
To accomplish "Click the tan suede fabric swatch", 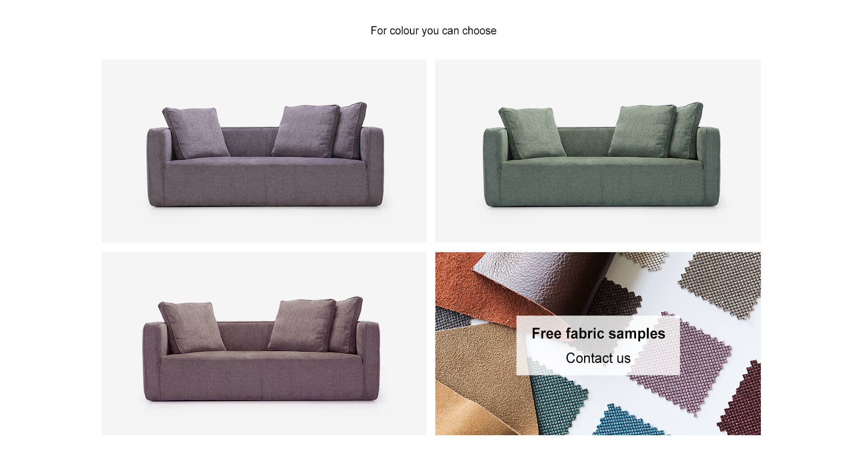I will (x=475, y=380).
